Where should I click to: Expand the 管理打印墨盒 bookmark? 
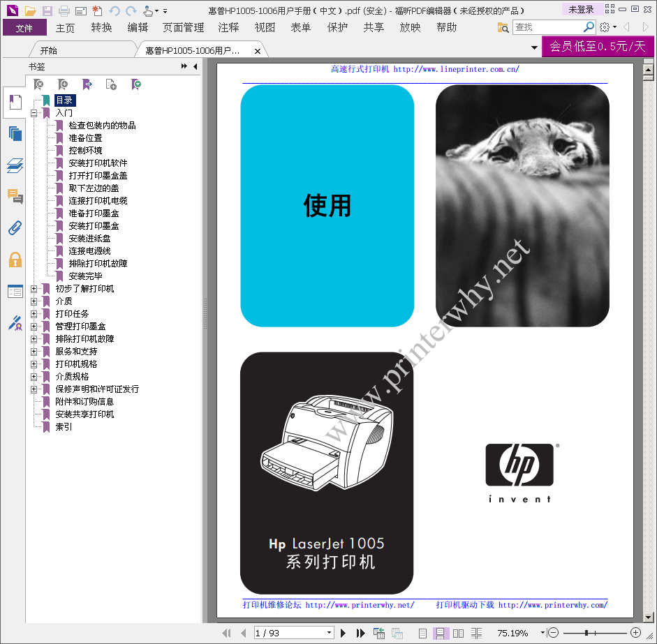(34, 327)
